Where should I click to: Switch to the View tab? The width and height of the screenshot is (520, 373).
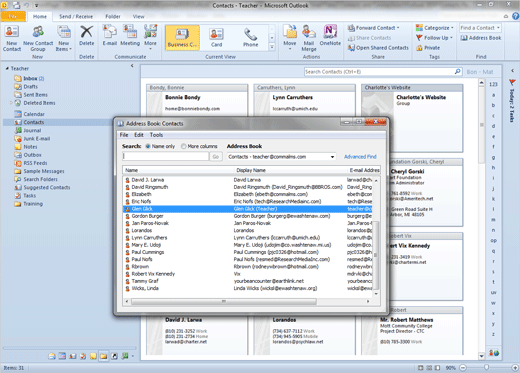click(138, 16)
